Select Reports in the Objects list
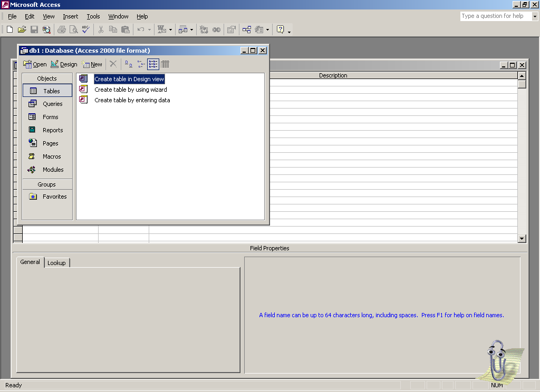 pyautogui.click(x=47, y=130)
